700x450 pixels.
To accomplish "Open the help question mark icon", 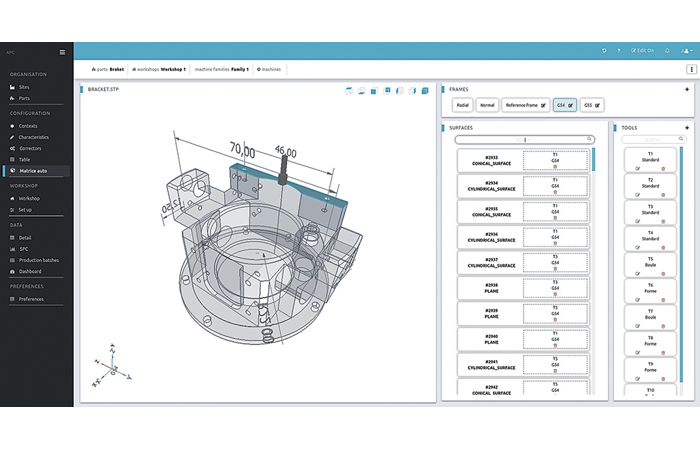I will [x=620, y=51].
